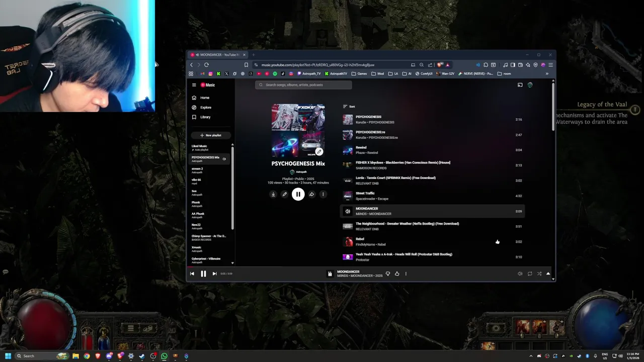Edit the playlist cover thumbnail pencil icon

(319, 151)
